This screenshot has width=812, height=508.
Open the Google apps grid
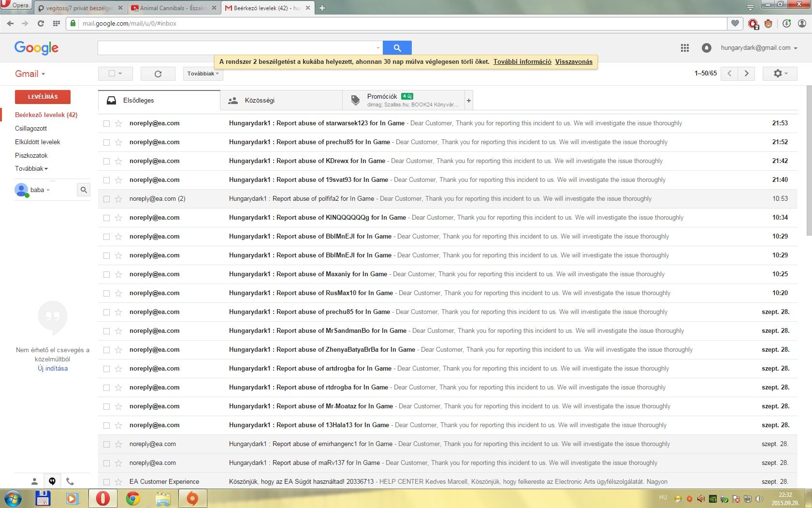684,48
